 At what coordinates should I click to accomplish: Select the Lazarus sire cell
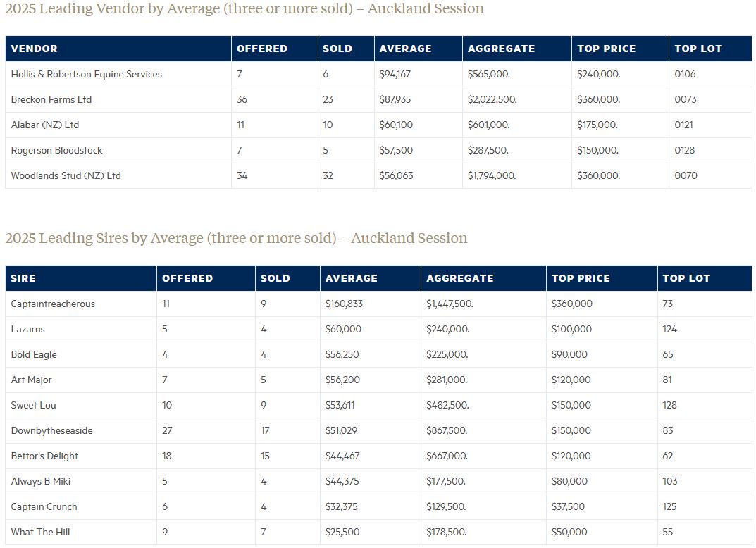[29, 329]
